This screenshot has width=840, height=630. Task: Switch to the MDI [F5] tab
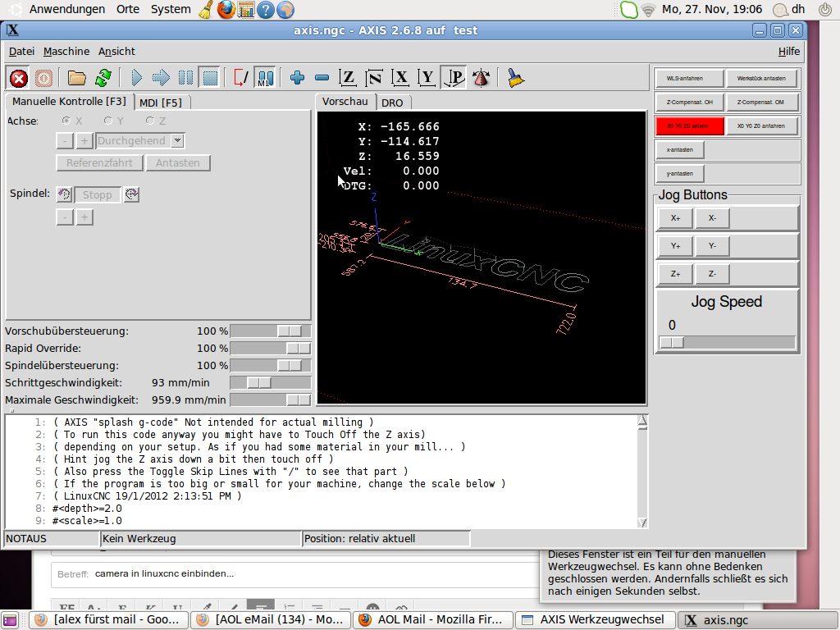[x=161, y=103]
